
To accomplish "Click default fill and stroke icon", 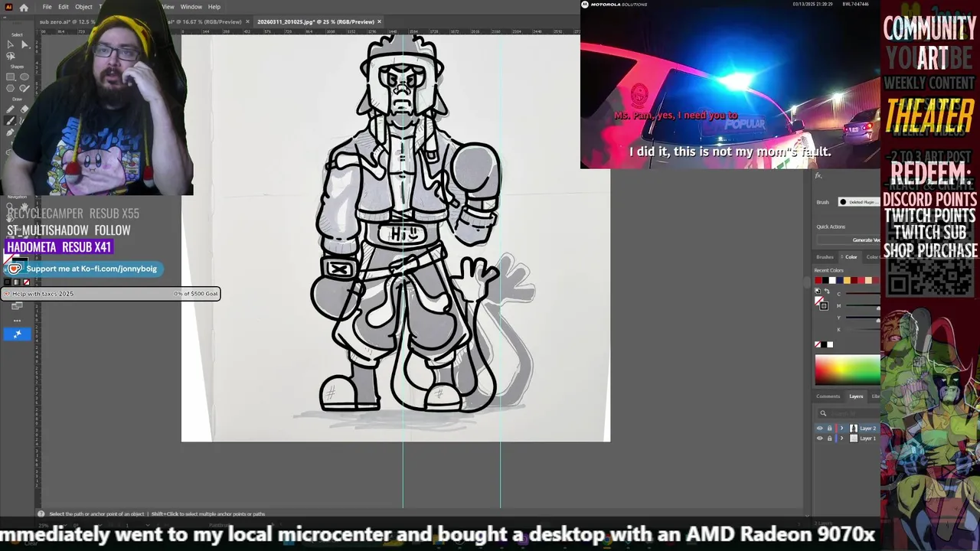I will [818, 291].
